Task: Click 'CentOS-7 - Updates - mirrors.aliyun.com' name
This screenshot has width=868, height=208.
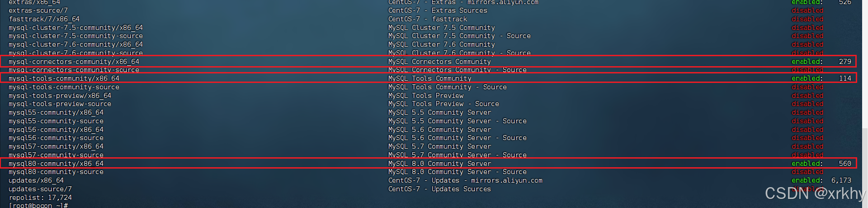Action: (465, 180)
